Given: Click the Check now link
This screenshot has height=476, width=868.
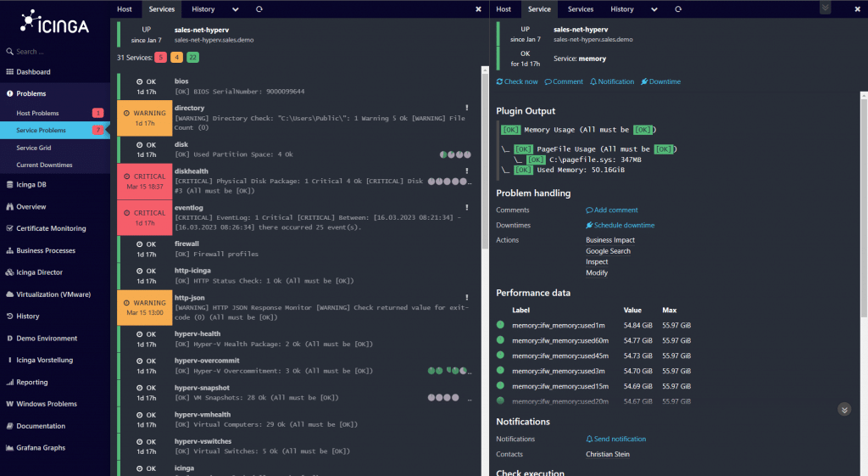Looking at the screenshot, I should point(517,81).
